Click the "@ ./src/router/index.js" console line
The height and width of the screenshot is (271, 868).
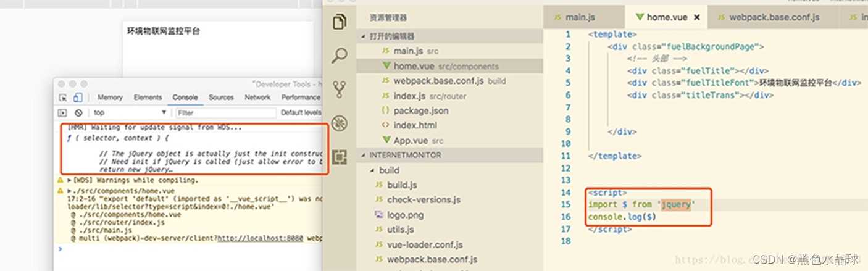click(x=117, y=222)
